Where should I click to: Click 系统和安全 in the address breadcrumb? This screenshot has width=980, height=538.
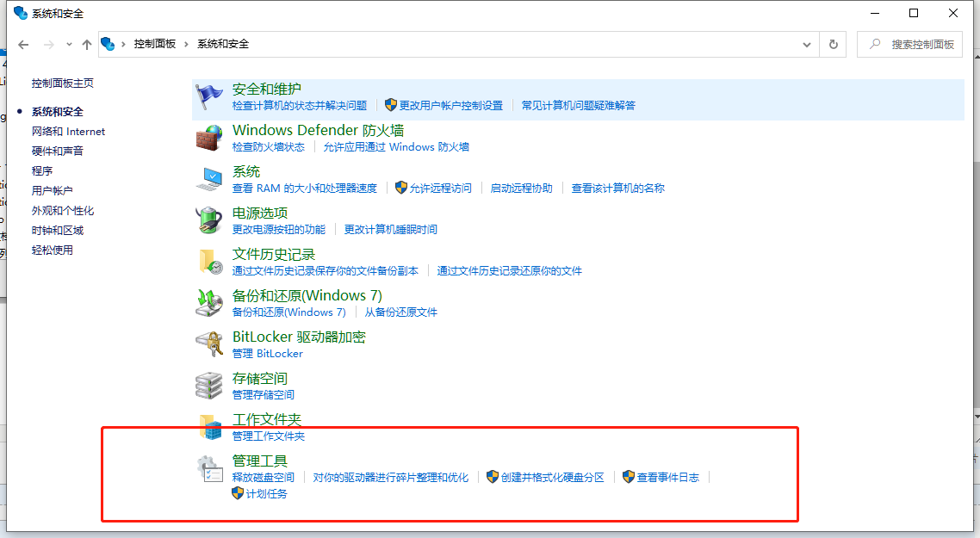tap(223, 44)
